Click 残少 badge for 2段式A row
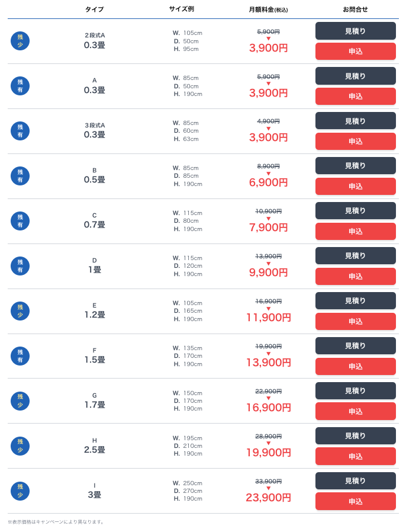Image resolution: width=406 pixels, height=532 pixels. click(x=20, y=41)
